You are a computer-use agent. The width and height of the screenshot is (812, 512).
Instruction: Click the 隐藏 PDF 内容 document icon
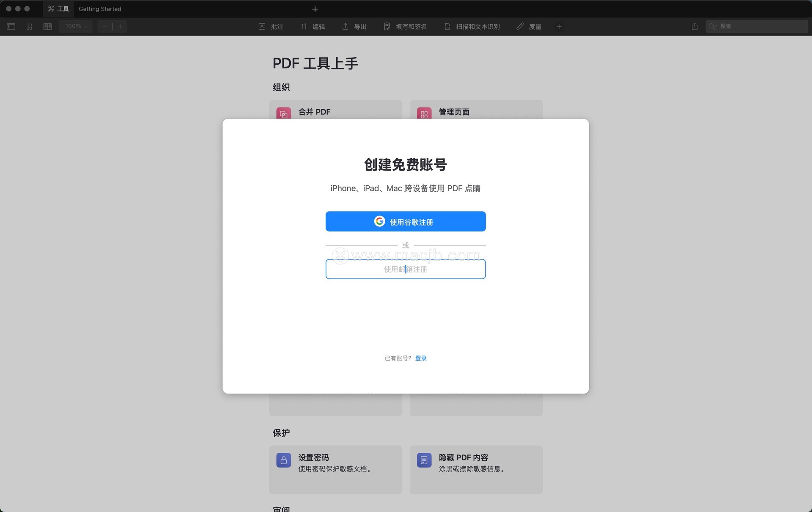(x=424, y=460)
